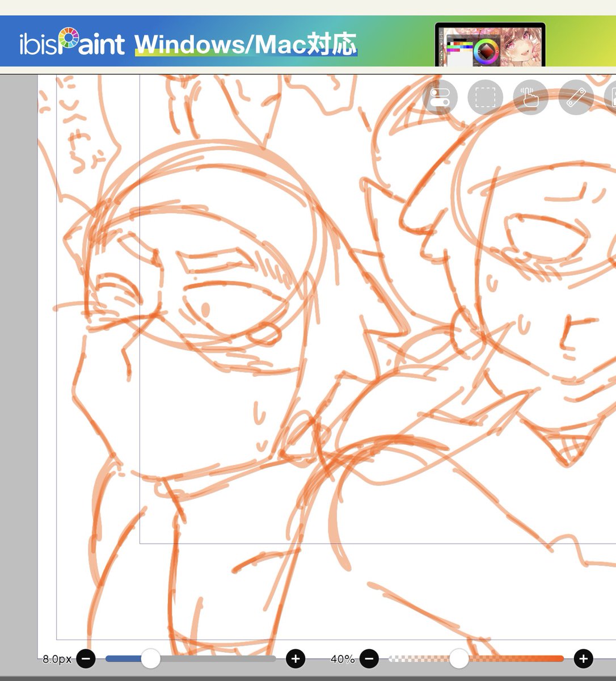Click the brush thickness slider handle
Viewport: 616px width, 681px height.
(x=150, y=659)
